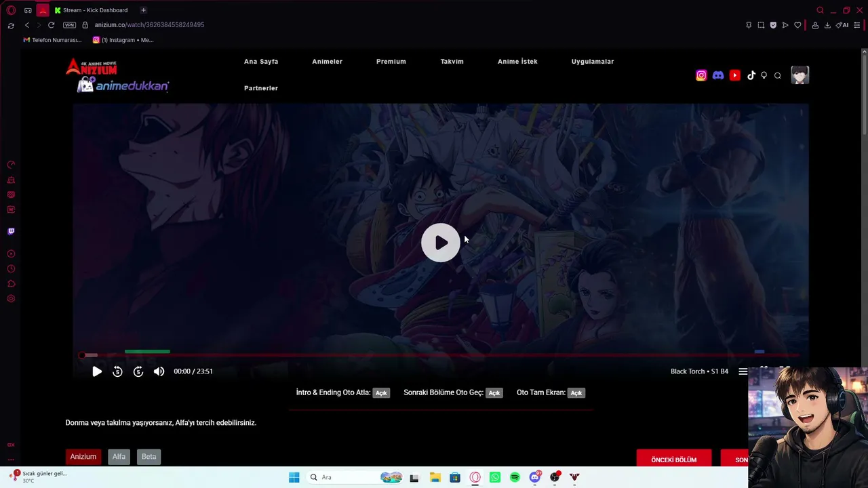Screen dimensions: 868x488
Task: Mute the video volume
Action: (x=159, y=371)
